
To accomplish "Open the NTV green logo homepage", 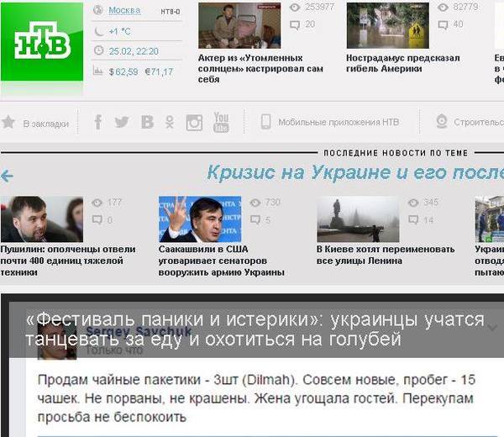I will (x=42, y=41).
